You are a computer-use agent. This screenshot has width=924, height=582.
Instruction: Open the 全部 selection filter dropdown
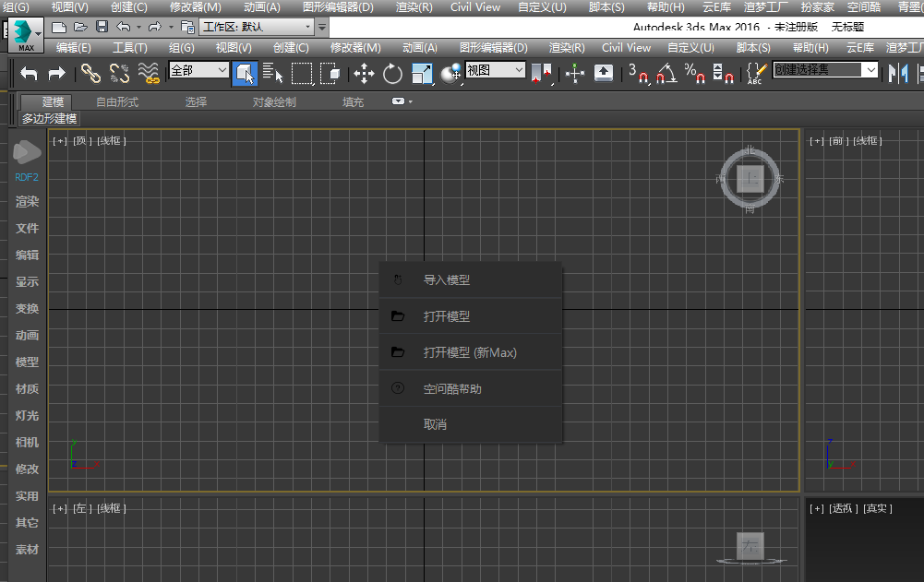pyautogui.click(x=198, y=70)
